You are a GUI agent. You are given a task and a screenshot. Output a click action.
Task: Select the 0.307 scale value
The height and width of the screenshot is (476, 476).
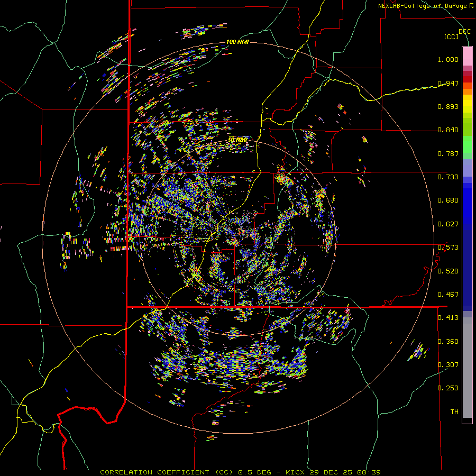click(448, 364)
